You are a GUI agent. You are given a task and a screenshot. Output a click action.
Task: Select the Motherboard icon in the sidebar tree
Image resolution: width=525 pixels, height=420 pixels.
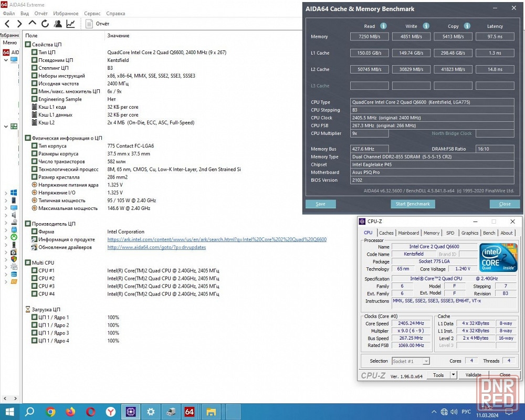point(14,127)
